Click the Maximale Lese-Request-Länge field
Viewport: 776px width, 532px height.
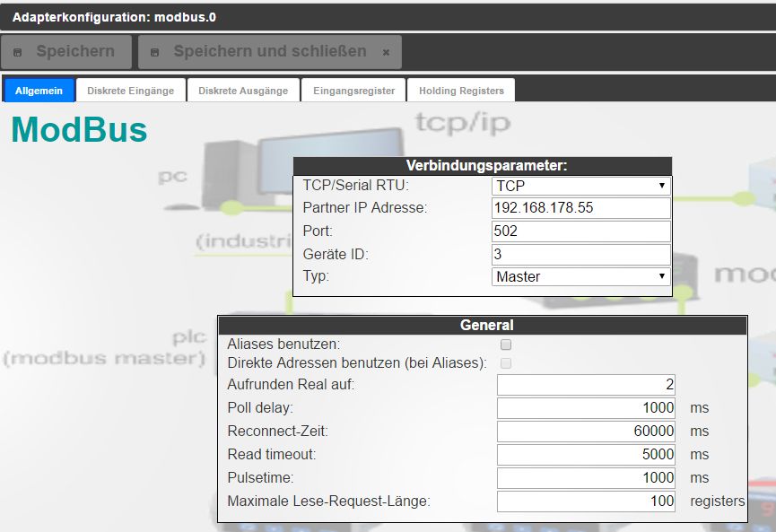click(586, 501)
